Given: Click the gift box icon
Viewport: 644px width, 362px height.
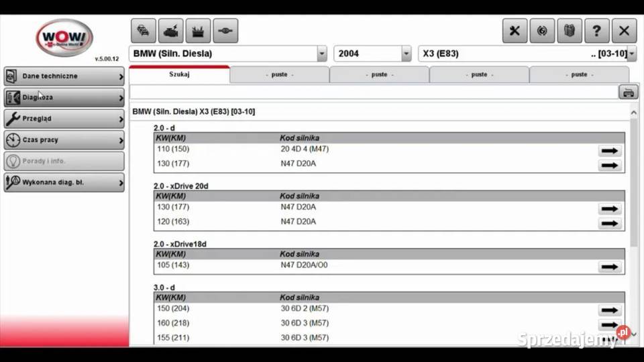Looking at the screenshot, I should click(x=570, y=31).
